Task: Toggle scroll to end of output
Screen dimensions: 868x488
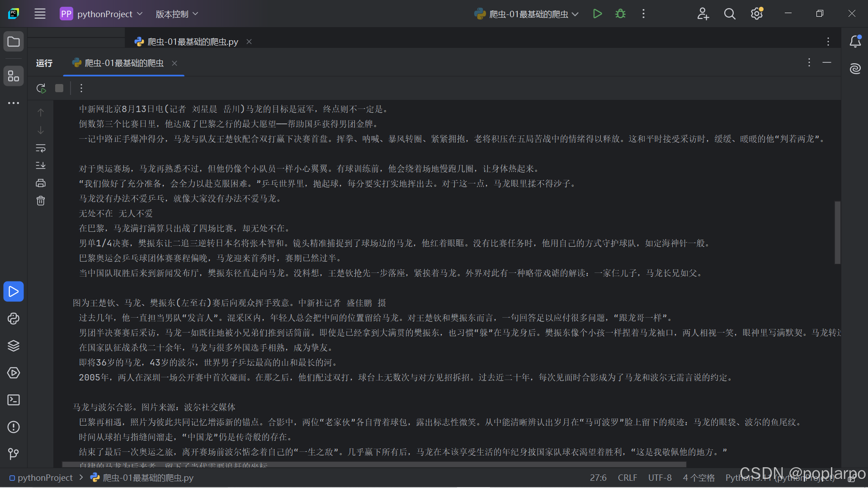Action: pyautogui.click(x=41, y=165)
